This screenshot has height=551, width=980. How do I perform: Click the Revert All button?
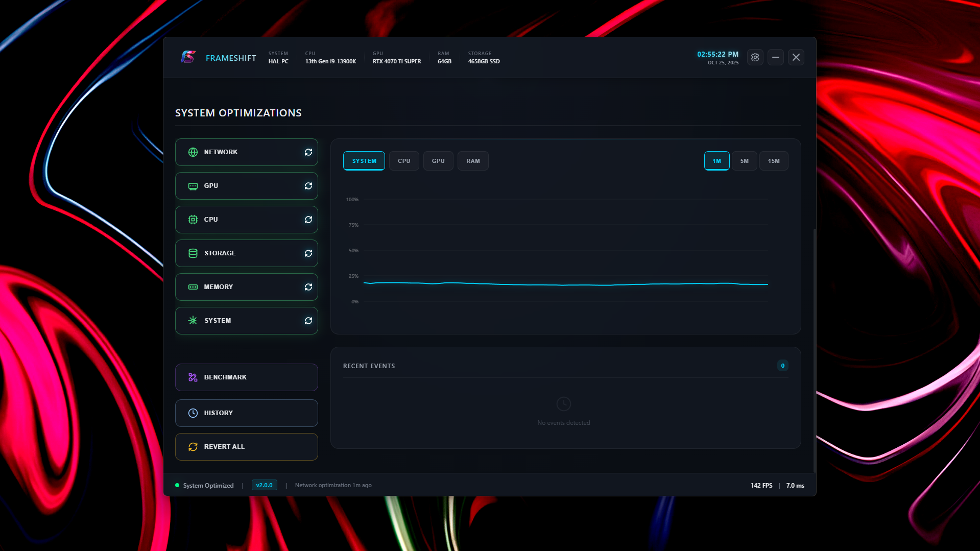(246, 446)
